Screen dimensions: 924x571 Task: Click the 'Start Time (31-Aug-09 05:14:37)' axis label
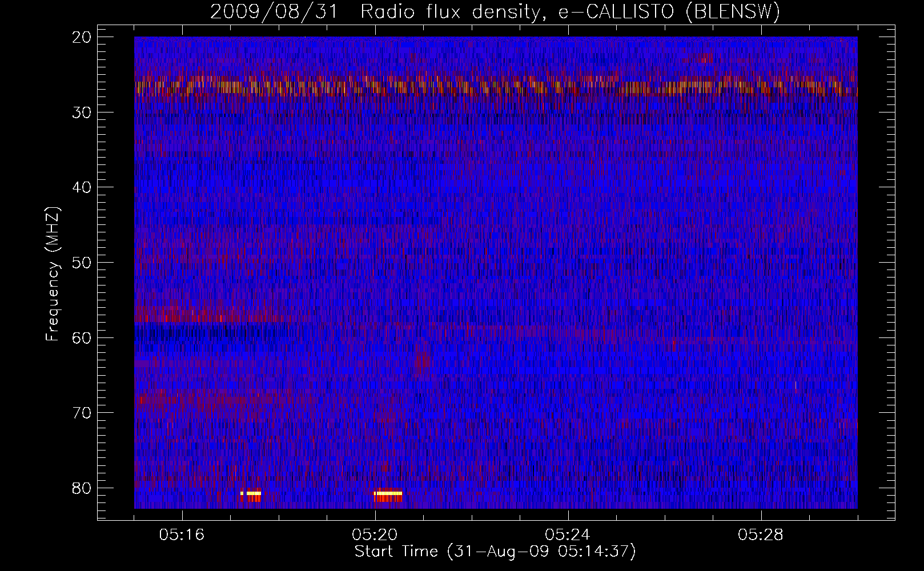click(495, 552)
